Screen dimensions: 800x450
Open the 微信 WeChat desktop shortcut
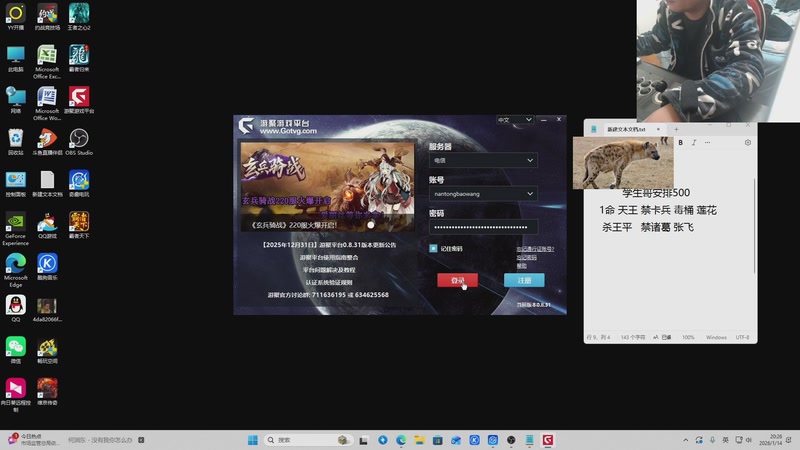16,351
